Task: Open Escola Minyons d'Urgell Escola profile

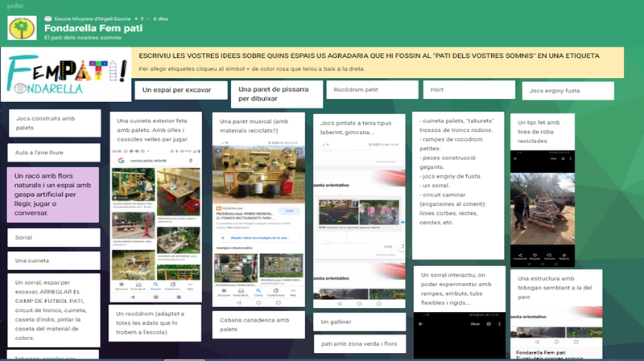Action: tap(93, 18)
